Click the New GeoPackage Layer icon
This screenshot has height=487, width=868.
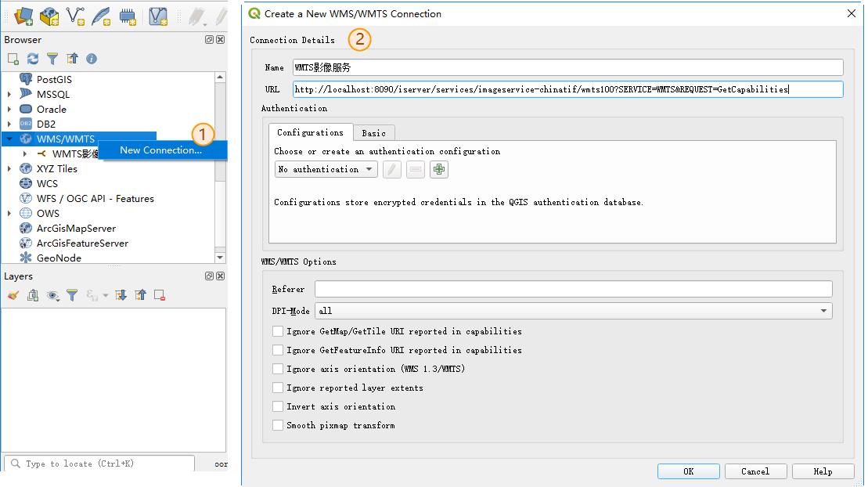click(49, 15)
